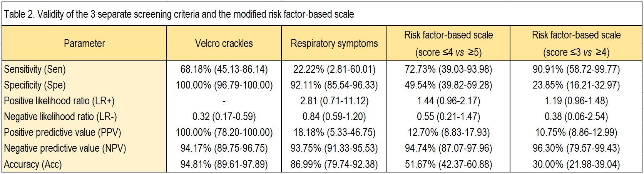Select the score ≤3 vs ≥4 header
The height and width of the screenshot is (174, 644).
point(576,52)
